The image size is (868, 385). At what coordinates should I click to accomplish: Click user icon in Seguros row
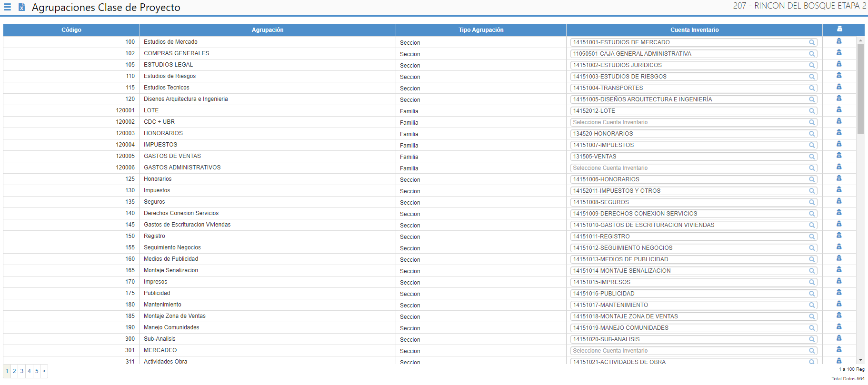coord(839,201)
